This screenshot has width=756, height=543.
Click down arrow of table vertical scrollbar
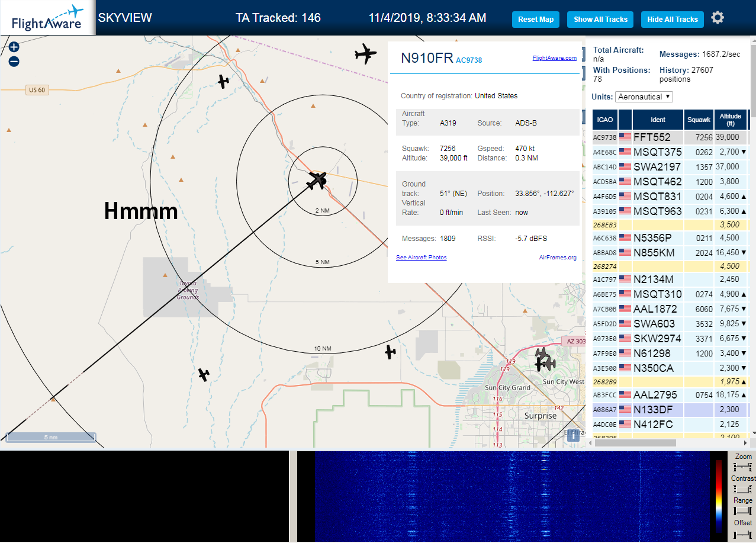tap(752, 433)
